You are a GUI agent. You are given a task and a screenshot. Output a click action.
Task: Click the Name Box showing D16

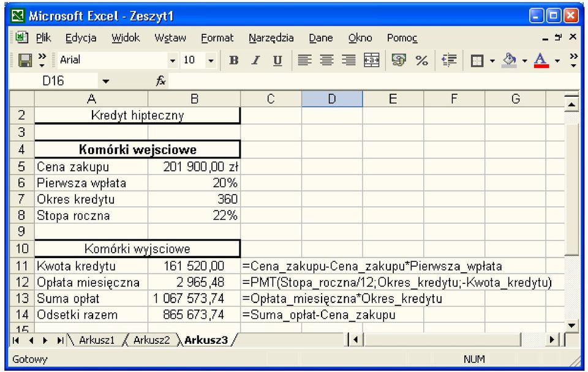point(53,81)
